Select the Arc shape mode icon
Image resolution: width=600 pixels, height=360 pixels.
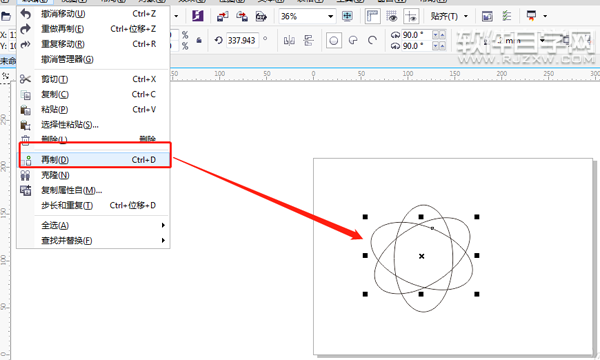pos(372,40)
